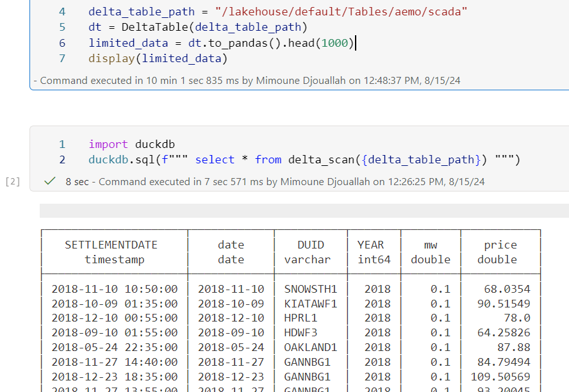Click line number 2 beside duckdb.sql

62,159
